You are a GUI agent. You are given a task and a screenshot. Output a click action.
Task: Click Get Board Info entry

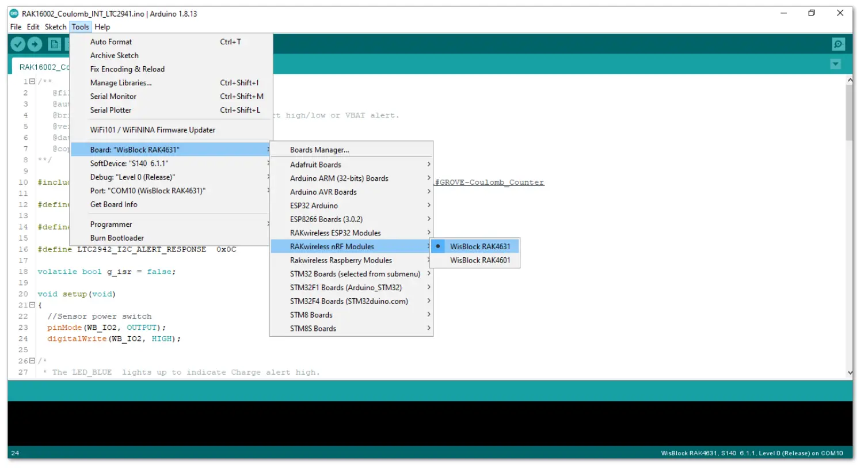click(x=171, y=205)
